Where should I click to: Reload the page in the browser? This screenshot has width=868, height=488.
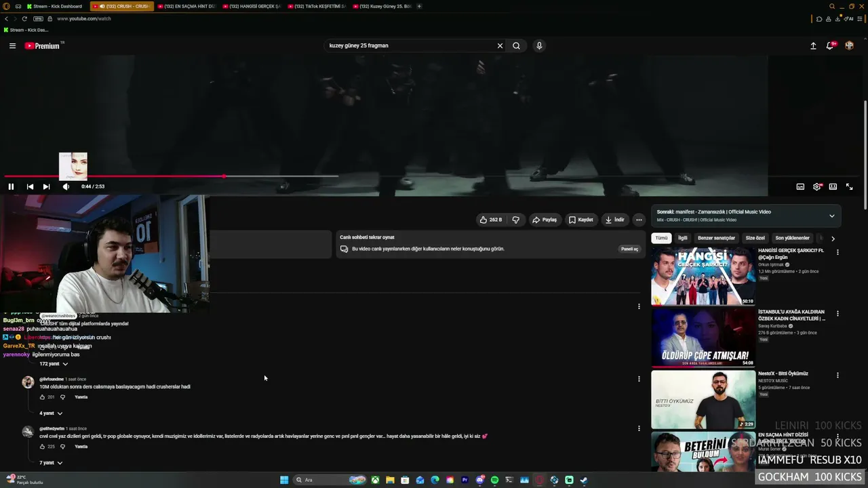pos(24,19)
